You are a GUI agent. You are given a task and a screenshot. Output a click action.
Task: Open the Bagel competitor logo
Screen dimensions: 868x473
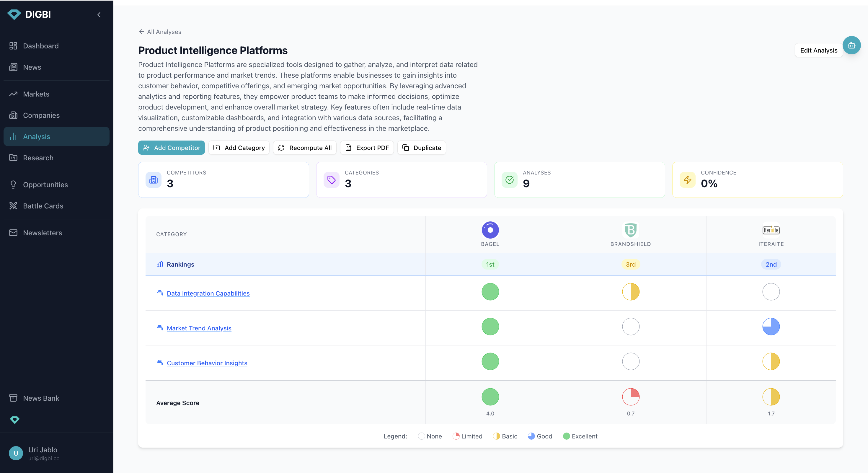tap(490, 230)
